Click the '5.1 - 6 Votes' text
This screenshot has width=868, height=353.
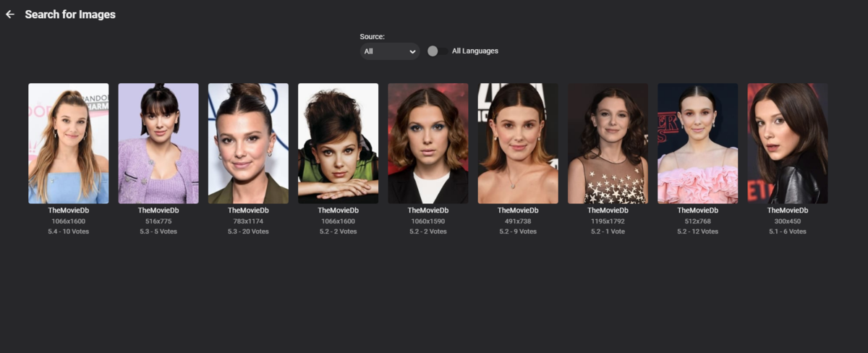click(x=787, y=231)
